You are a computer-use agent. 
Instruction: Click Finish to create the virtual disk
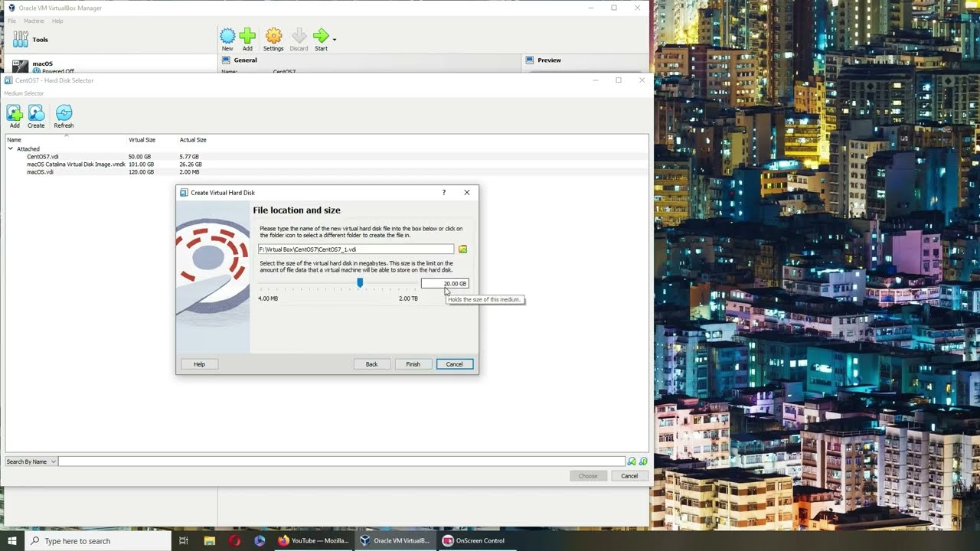coord(413,364)
